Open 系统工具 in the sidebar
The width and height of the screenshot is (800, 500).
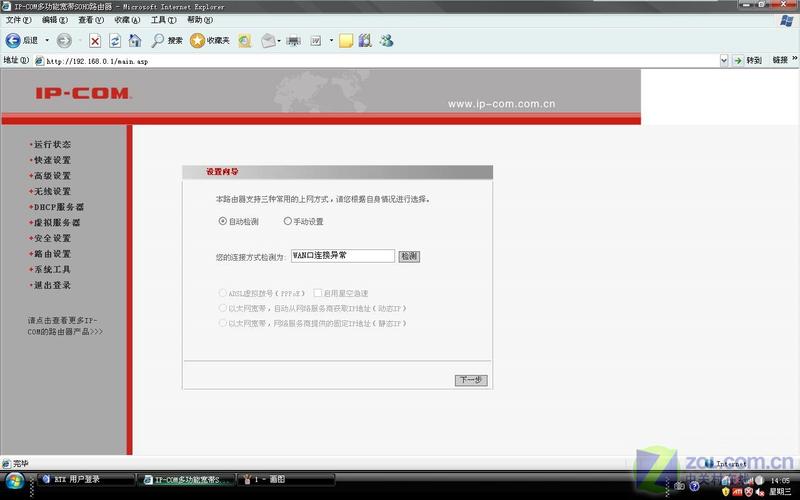tap(52, 269)
